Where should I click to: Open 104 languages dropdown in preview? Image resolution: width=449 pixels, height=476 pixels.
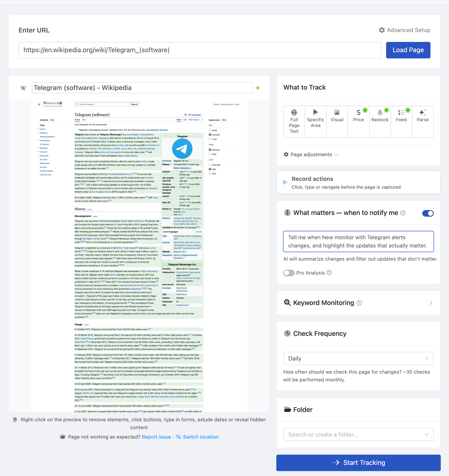[194, 115]
